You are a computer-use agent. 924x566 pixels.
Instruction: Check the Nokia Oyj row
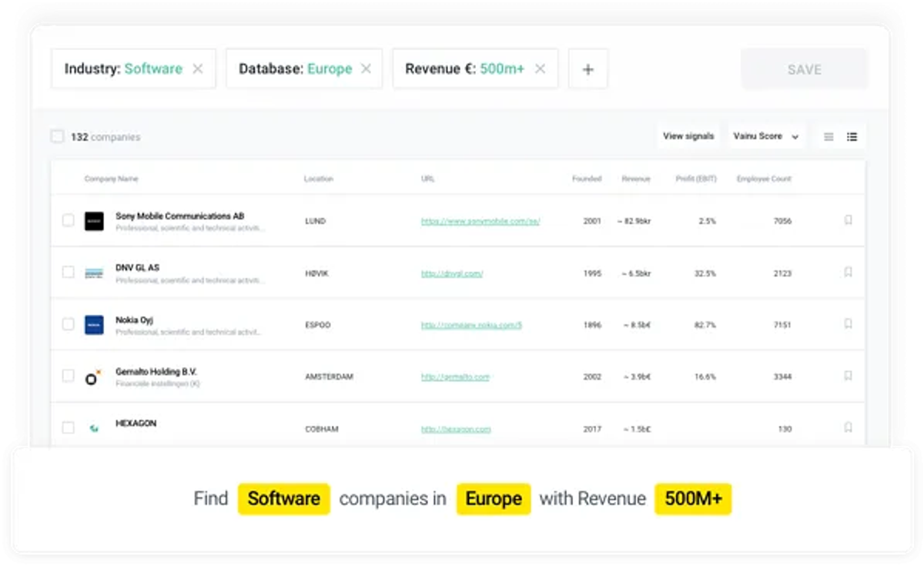[68, 324]
